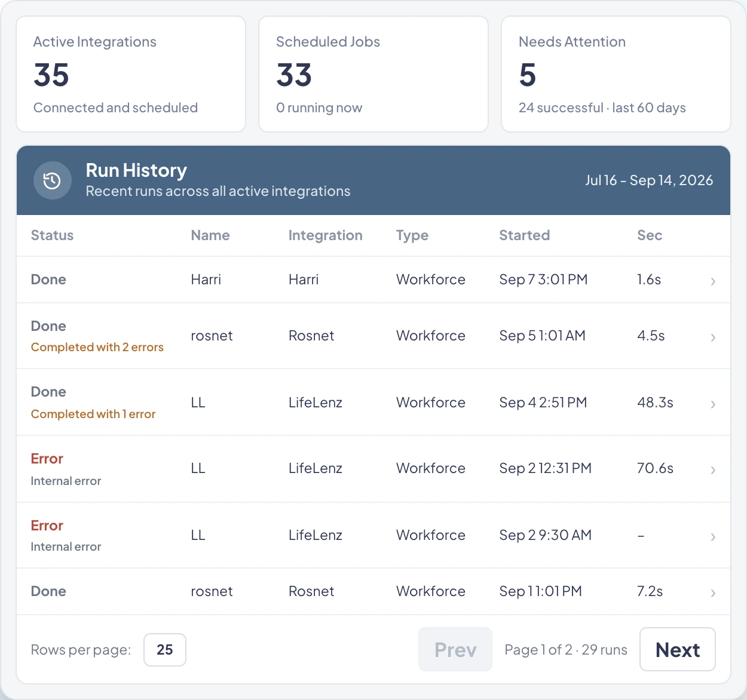Open the Scheduled Jobs card
747x700 pixels.
373,74
